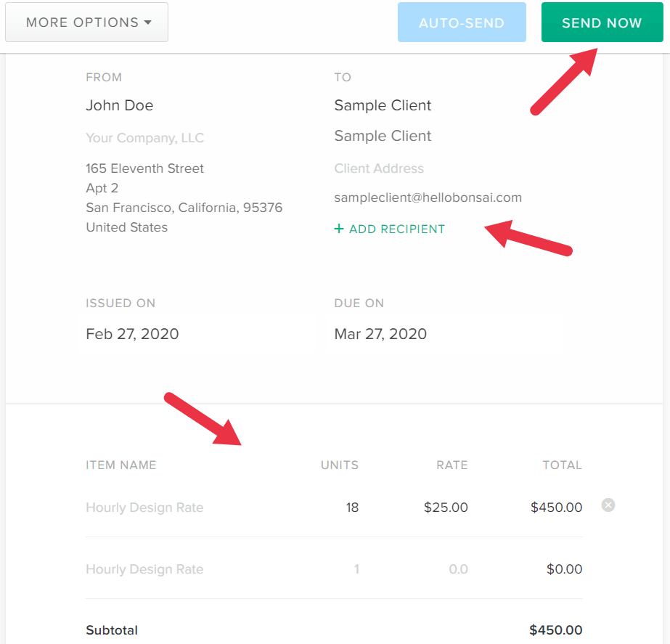The height and width of the screenshot is (644, 670).
Task: Edit the DUE ON date Mar 27, 2020
Action: (380, 334)
